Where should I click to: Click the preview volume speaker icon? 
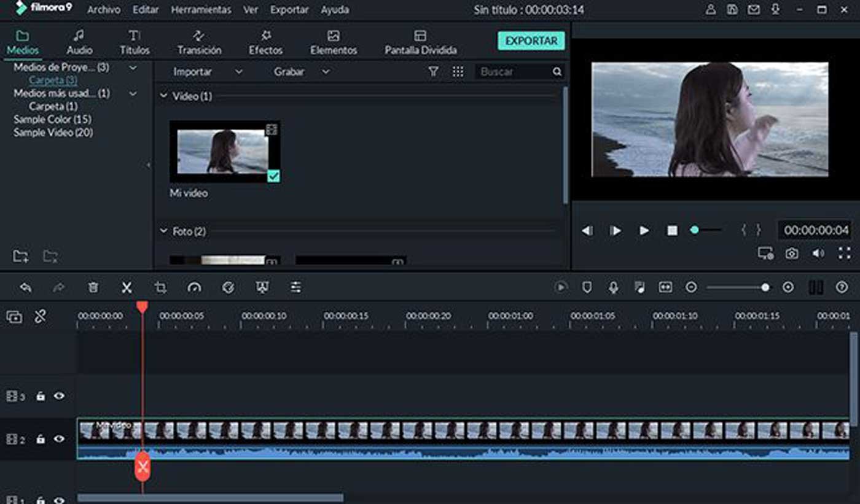[x=818, y=253]
